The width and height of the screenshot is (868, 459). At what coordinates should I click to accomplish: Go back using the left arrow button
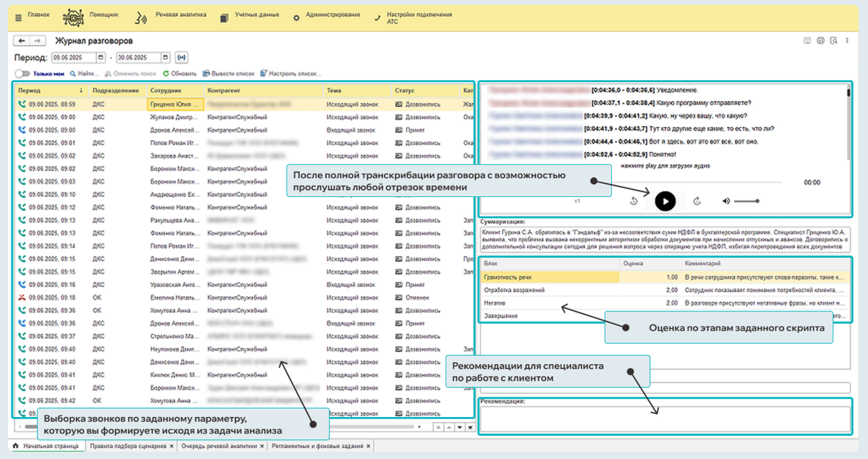click(x=22, y=41)
